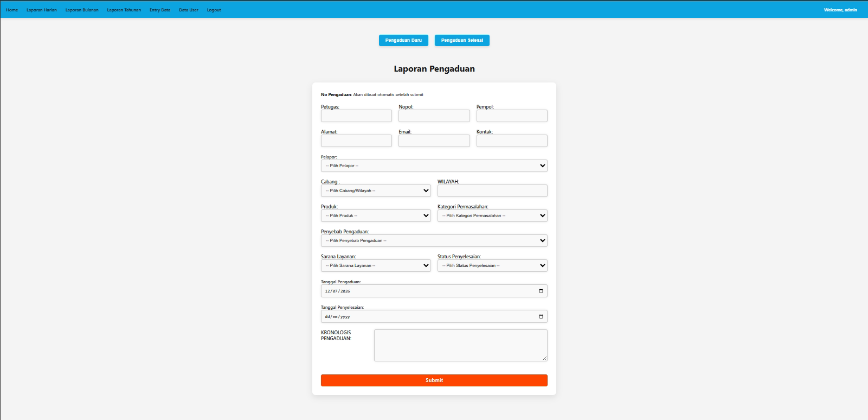Go to Laporan Harian menu

click(42, 10)
